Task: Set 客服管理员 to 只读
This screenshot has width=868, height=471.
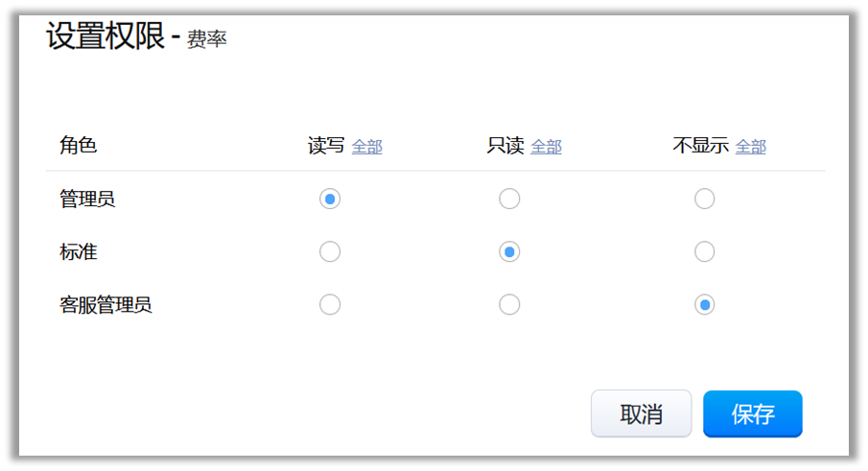Action: click(509, 305)
